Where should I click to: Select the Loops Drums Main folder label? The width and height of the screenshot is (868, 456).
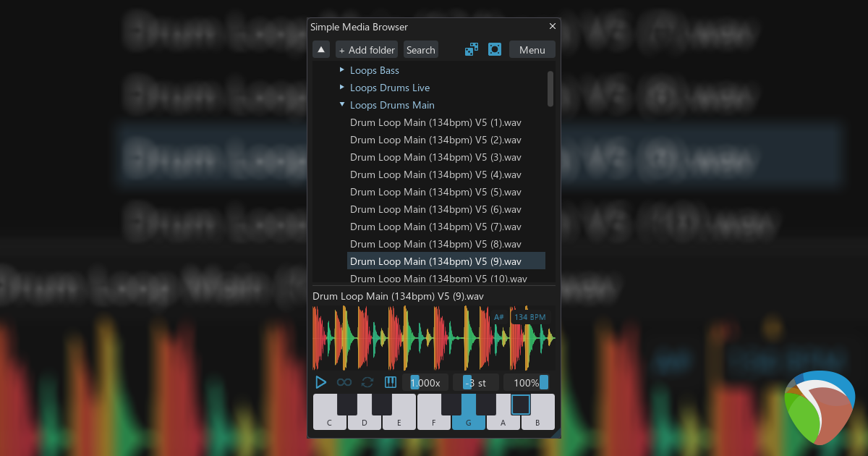click(392, 105)
